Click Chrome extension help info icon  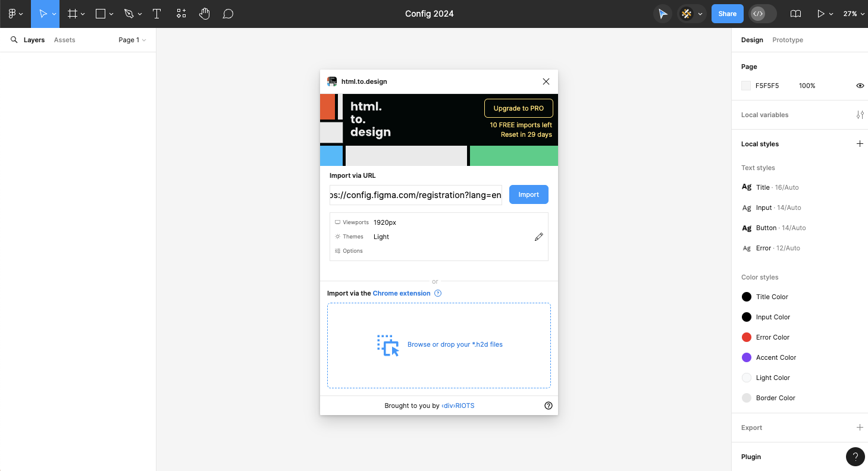[438, 293]
